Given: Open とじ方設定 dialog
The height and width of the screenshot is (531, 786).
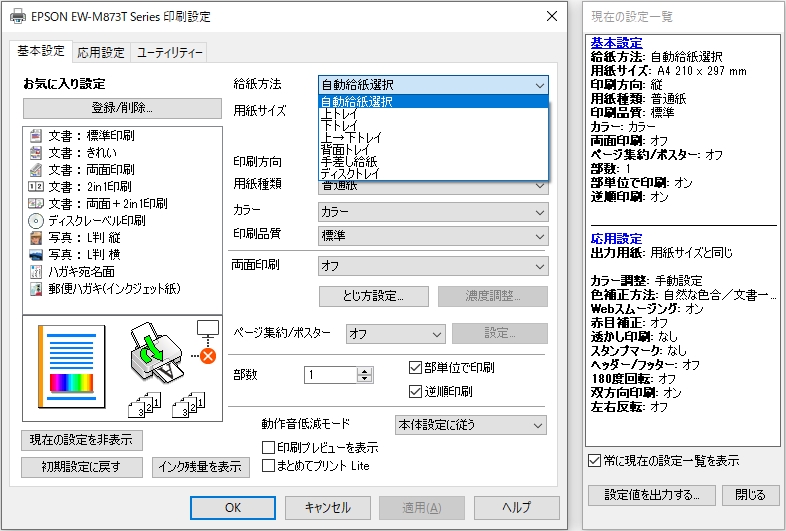Looking at the screenshot, I should click(x=373, y=296).
